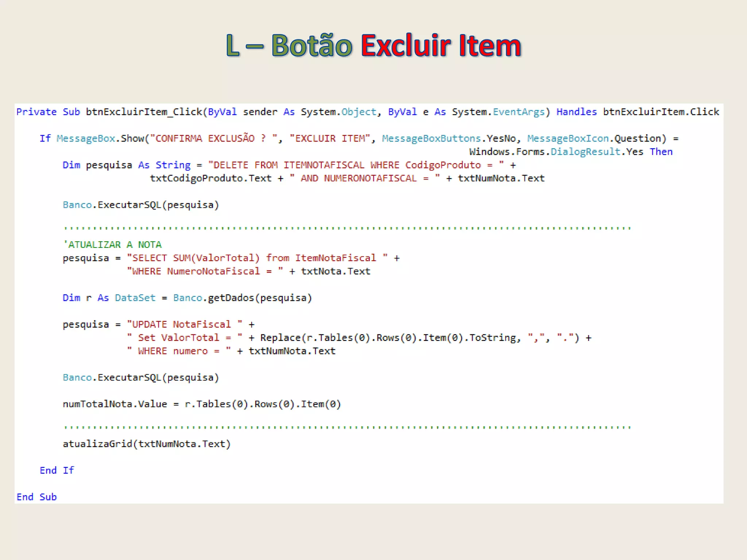Click the 'Private Sub btnExcluirItem_Click' declaration text
Image resolution: width=747 pixels, height=560 pixels.
109,112
